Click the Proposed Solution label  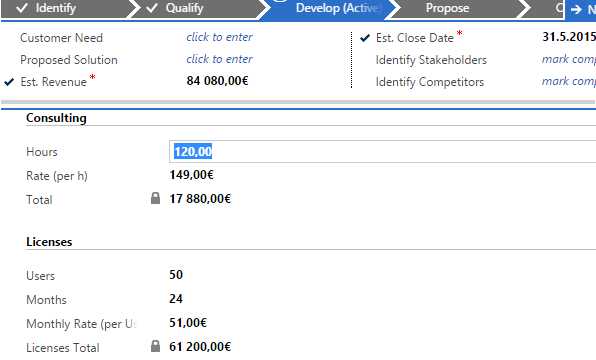click(x=69, y=60)
